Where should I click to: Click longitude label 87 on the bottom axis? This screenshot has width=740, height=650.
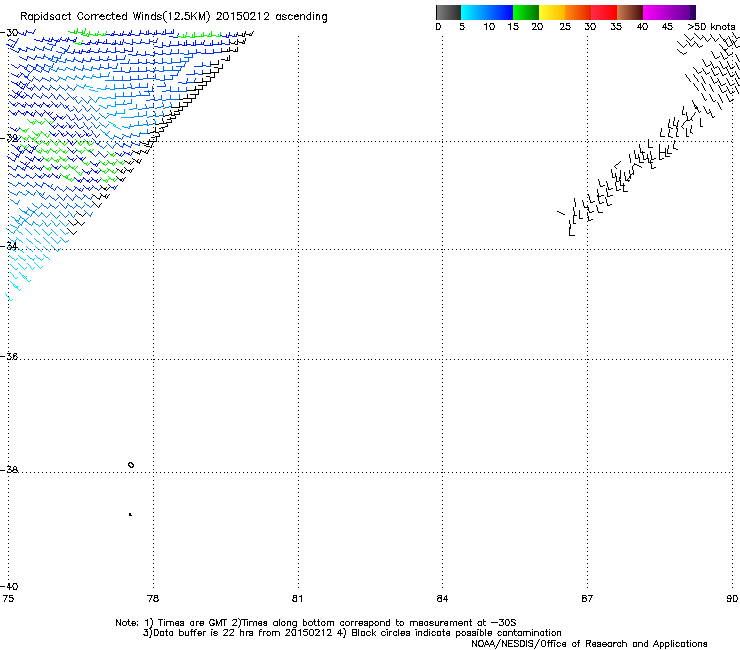(x=587, y=599)
